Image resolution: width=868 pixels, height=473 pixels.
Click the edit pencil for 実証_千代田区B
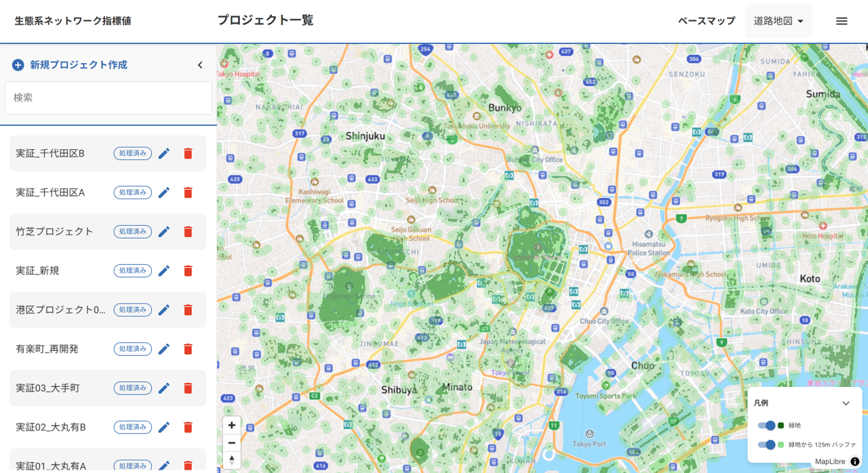coord(163,154)
